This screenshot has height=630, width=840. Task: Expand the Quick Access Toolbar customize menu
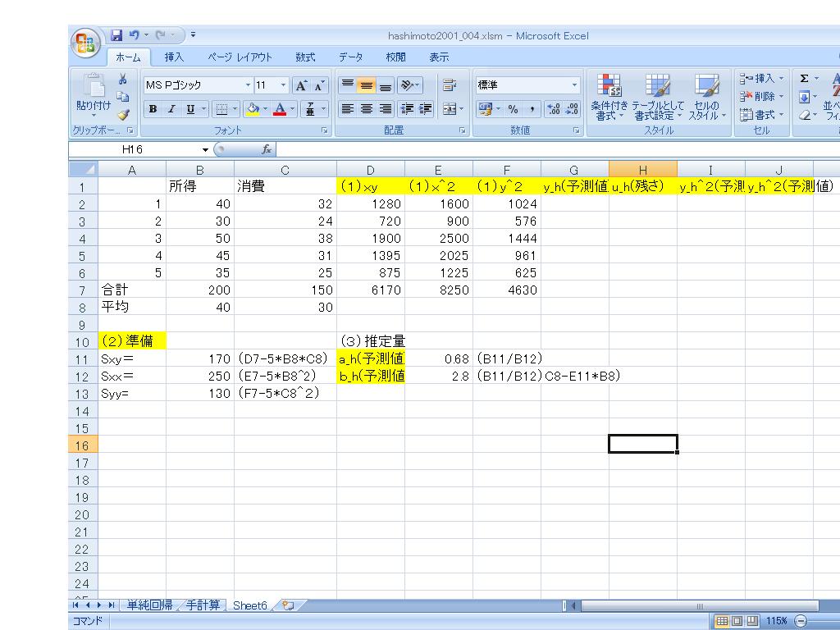pyautogui.click(x=193, y=35)
